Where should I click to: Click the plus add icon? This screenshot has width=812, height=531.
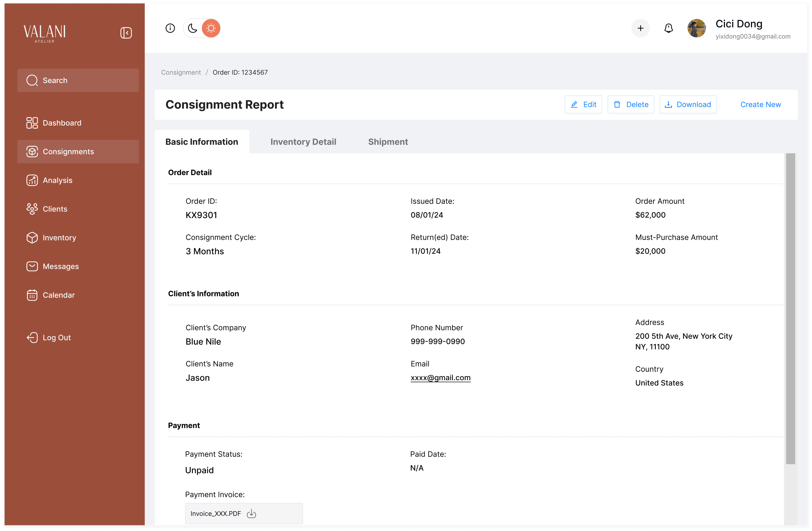coord(640,28)
